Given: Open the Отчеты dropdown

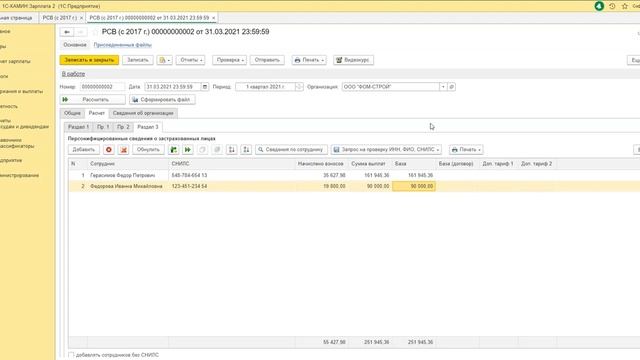Looking at the screenshot, I should click(x=191, y=60).
